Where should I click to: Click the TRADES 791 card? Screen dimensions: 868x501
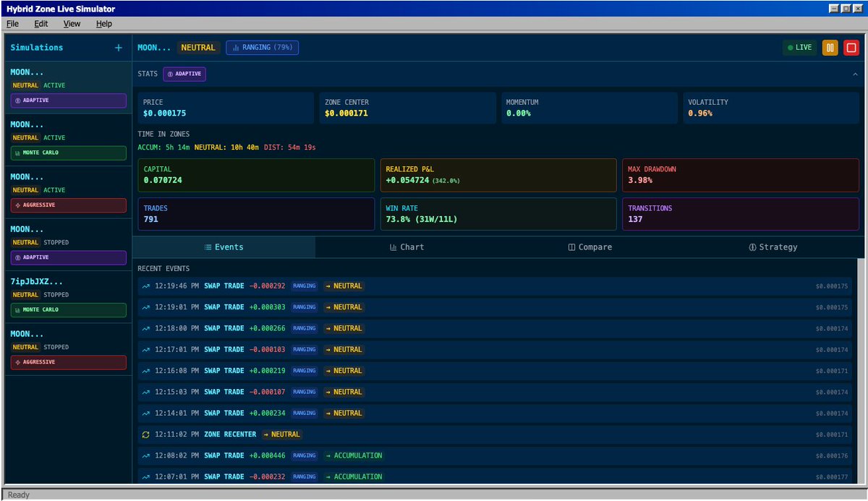coord(257,214)
